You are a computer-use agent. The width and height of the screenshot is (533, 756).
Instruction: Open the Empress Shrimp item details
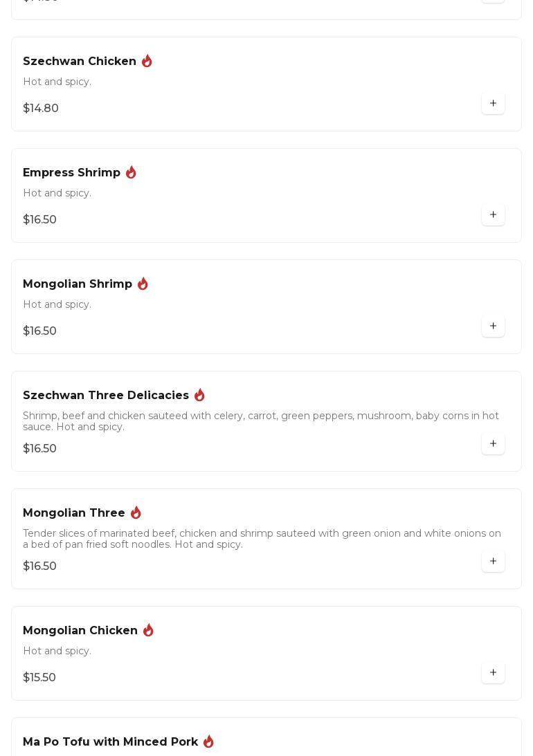pos(72,173)
